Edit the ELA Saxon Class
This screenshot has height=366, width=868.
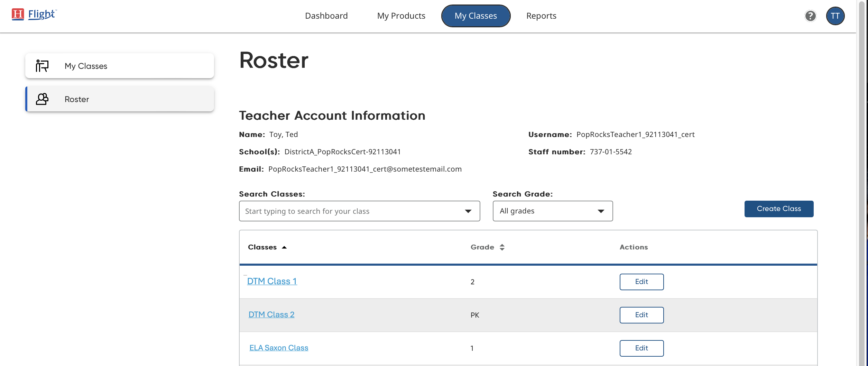tap(641, 348)
